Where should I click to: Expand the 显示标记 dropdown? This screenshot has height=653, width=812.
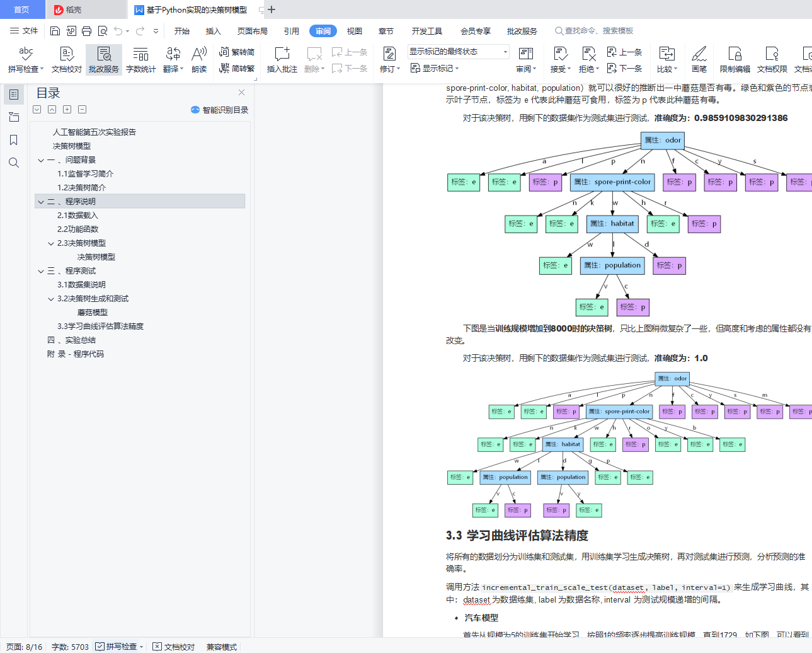click(x=435, y=68)
